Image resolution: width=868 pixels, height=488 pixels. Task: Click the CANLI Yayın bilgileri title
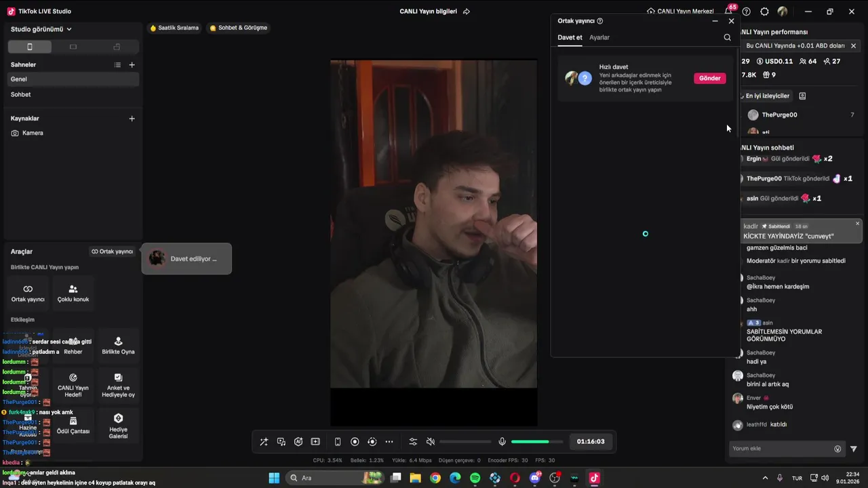pyautogui.click(x=428, y=12)
